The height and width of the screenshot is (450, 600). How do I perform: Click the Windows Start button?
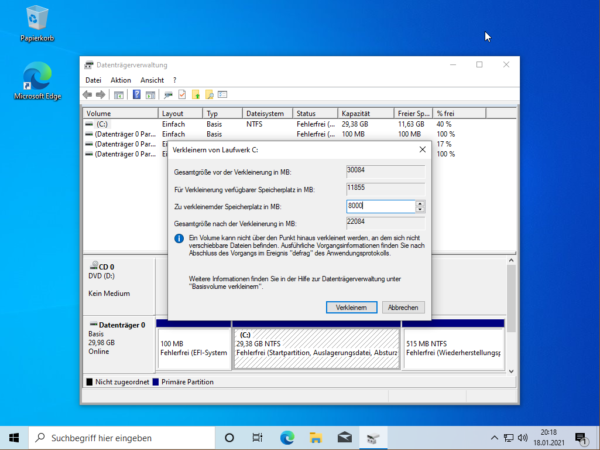[x=14, y=438]
